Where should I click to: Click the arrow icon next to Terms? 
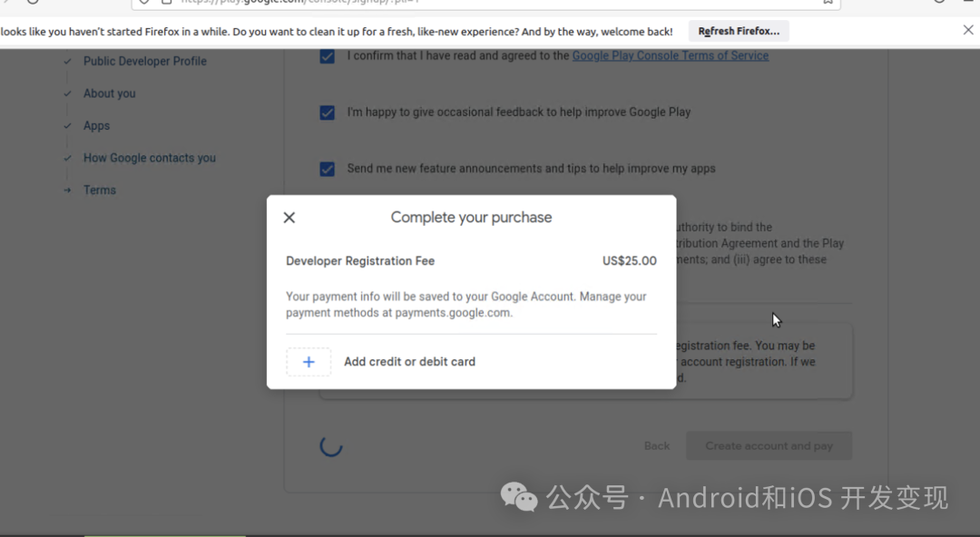pyautogui.click(x=66, y=190)
